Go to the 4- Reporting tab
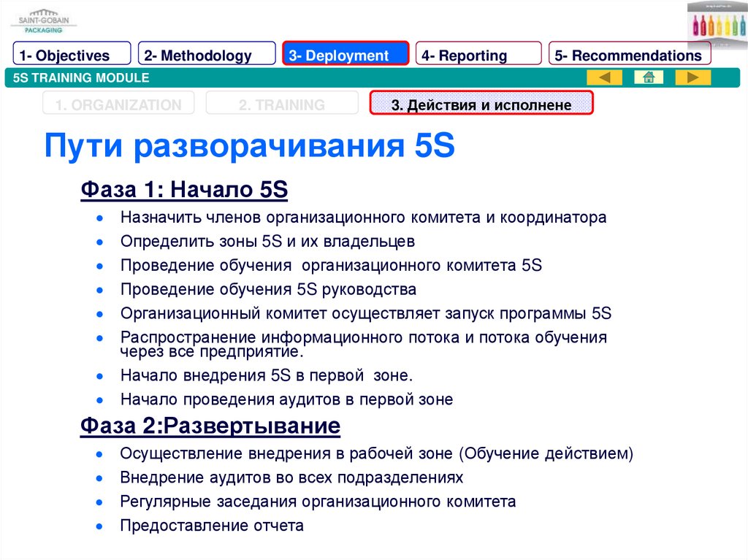This screenshot has height=560, width=748. pos(478,55)
